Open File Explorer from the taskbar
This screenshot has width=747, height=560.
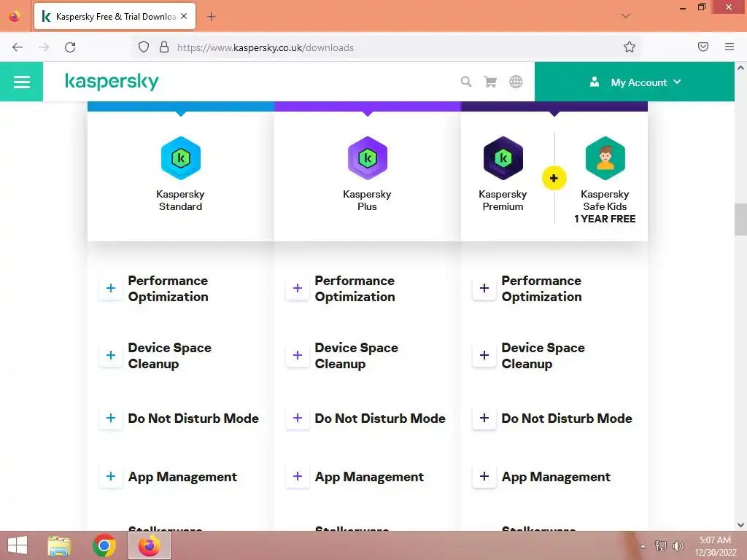point(60,545)
